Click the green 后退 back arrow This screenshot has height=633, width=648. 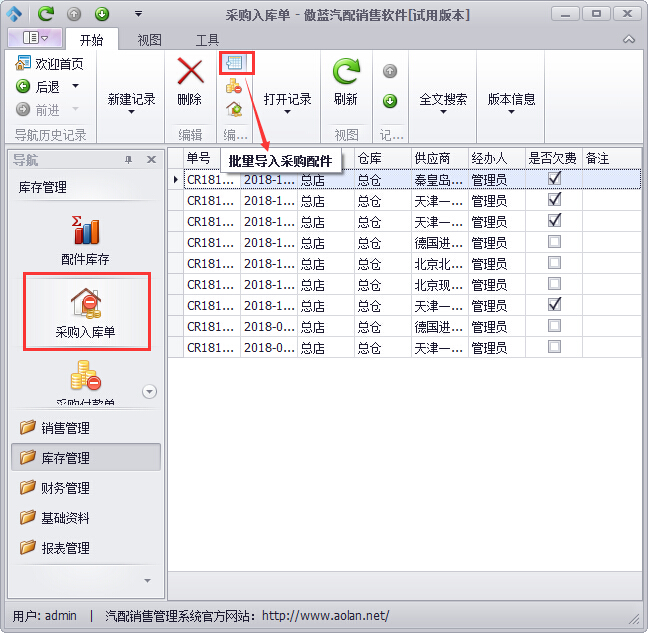(23, 87)
